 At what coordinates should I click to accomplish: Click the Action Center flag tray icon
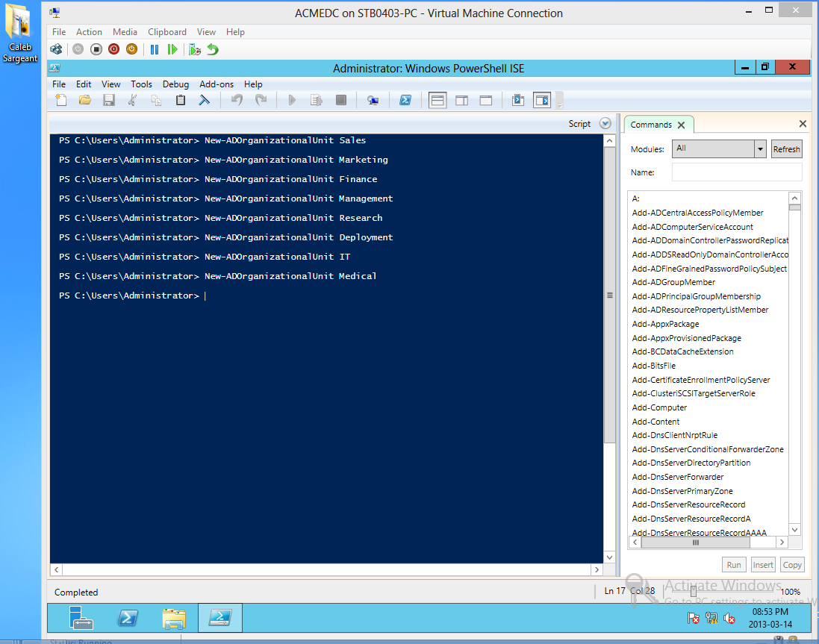[x=693, y=618]
